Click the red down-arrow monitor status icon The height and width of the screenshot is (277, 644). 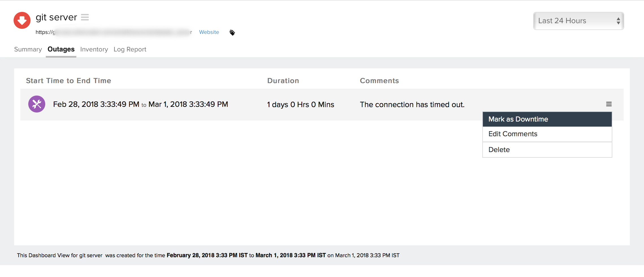[21, 20]
